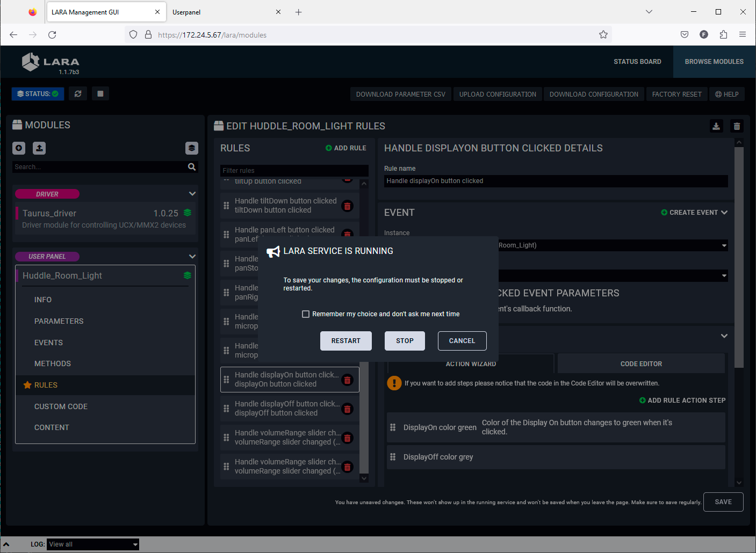The image size is (756, 553).
Task: Click the rules list vertical scrollbar
Action: point(364,419)
